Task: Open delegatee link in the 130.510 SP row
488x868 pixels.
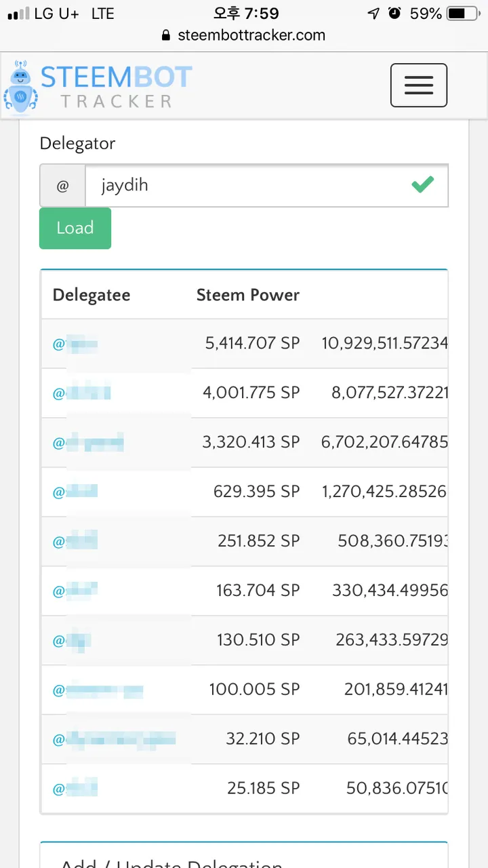Action: point(72,640)
